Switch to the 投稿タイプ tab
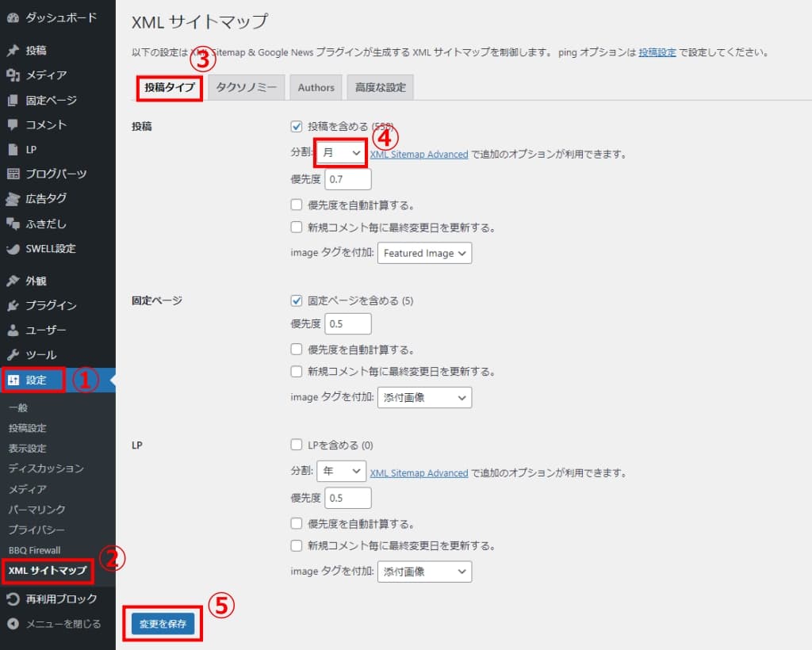The height and width of the screenshot is (650, 812). [170, 87]
